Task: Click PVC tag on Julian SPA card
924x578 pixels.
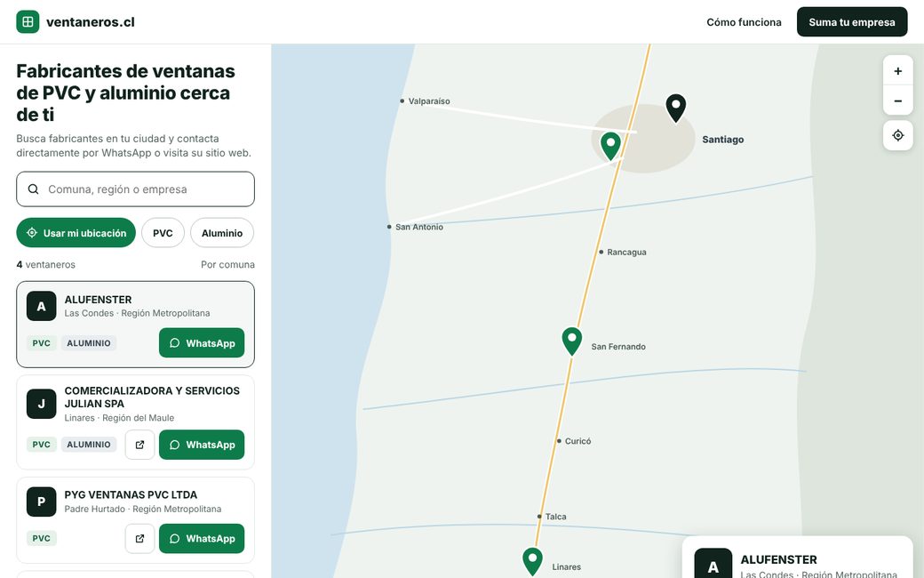Action: click(41, 445)
